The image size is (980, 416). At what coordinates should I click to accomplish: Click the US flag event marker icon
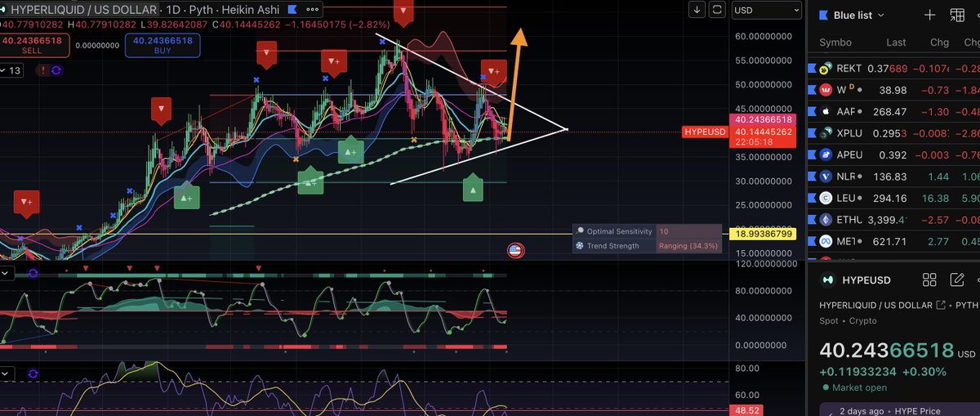pyautogui.click(x=514, y=250)
